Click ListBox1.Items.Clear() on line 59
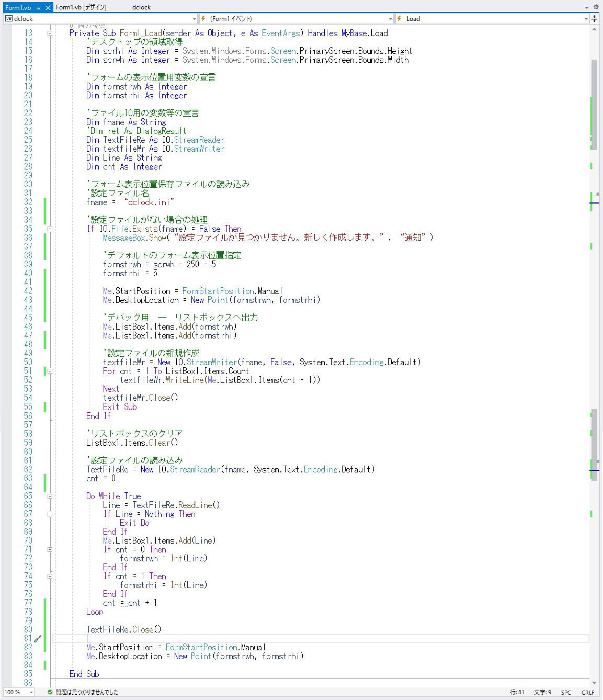603x700 pixels. pyautogui.click(x=132, y=443)
